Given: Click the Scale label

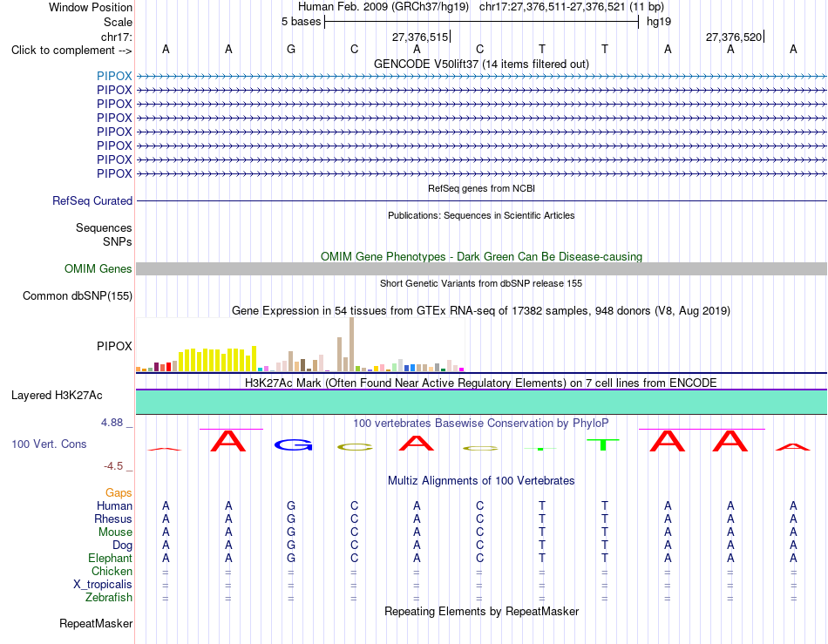Looking at the screenshot, I should point(118,22).
